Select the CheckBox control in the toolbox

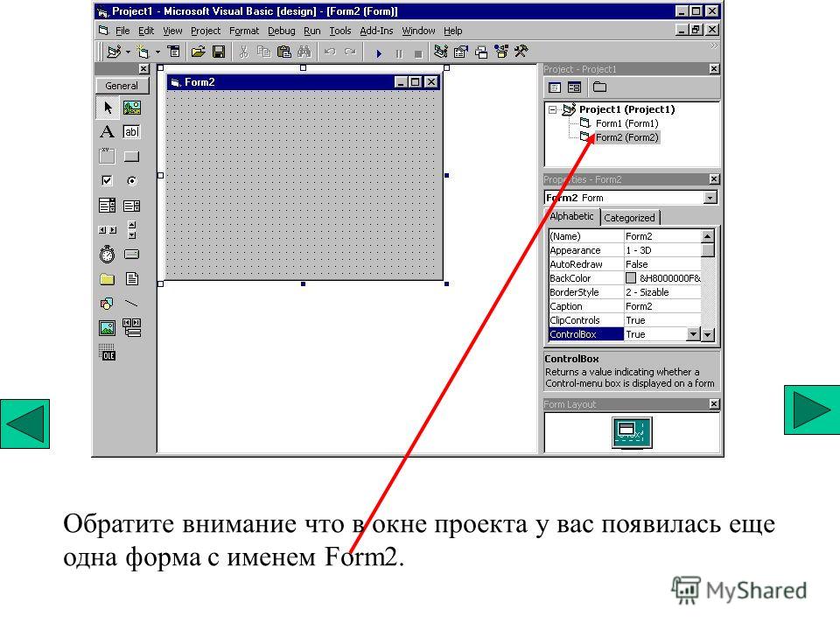pyautogui.click(x=107, y=180)
